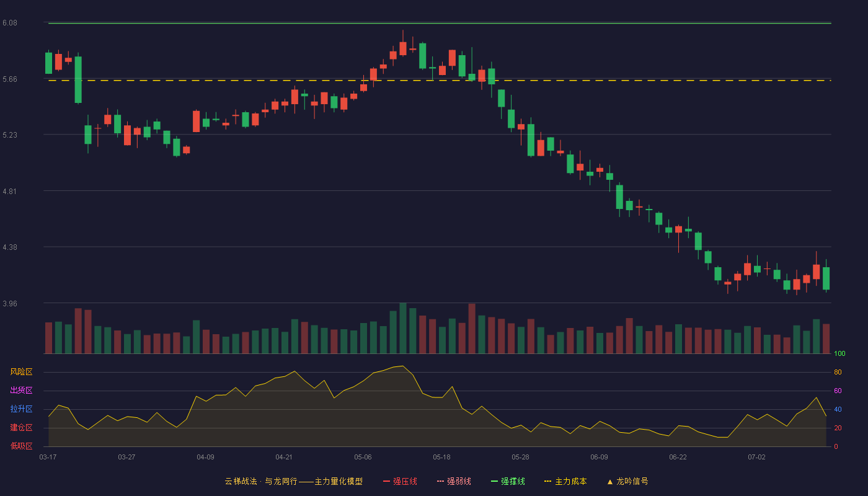Image resolution: width=868 pixels, height=496 pixels.
Task: Click the green support line near 6.08
Action: (x=440, y=23)
